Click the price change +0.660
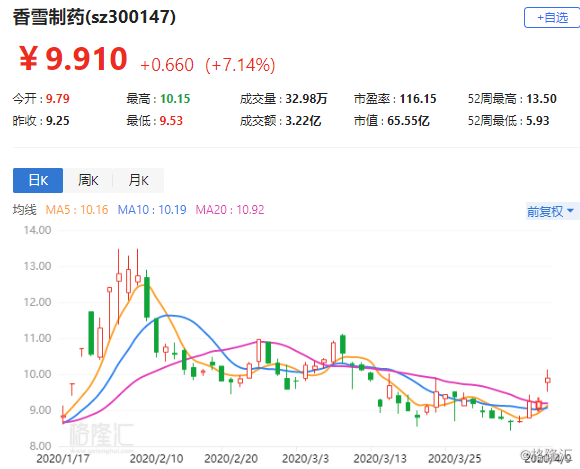This screenshot has width=580, height=469. (167, 65)
